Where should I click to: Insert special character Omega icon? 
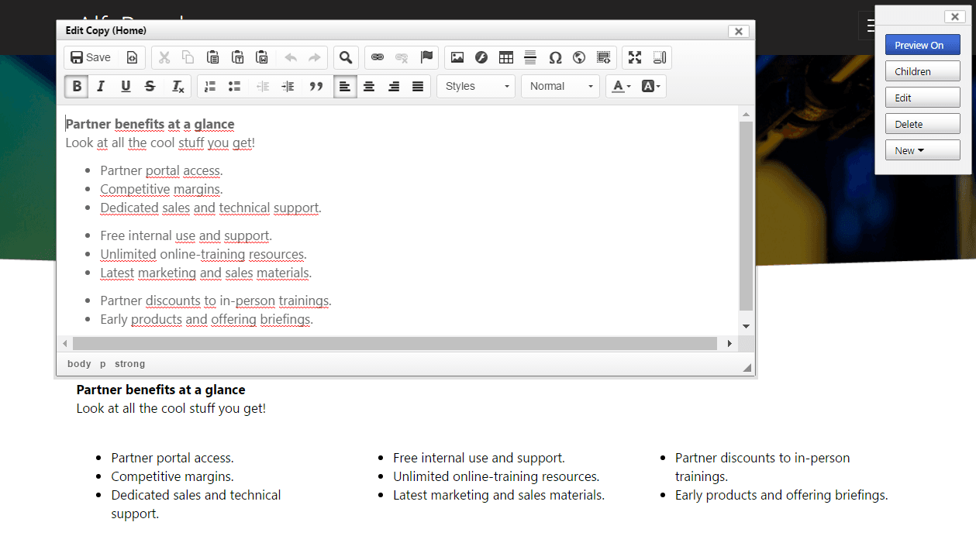point(555,57)
